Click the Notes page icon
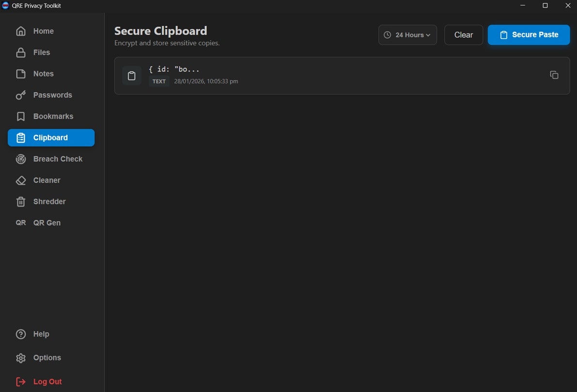577x392 pixels. [20, 74]
